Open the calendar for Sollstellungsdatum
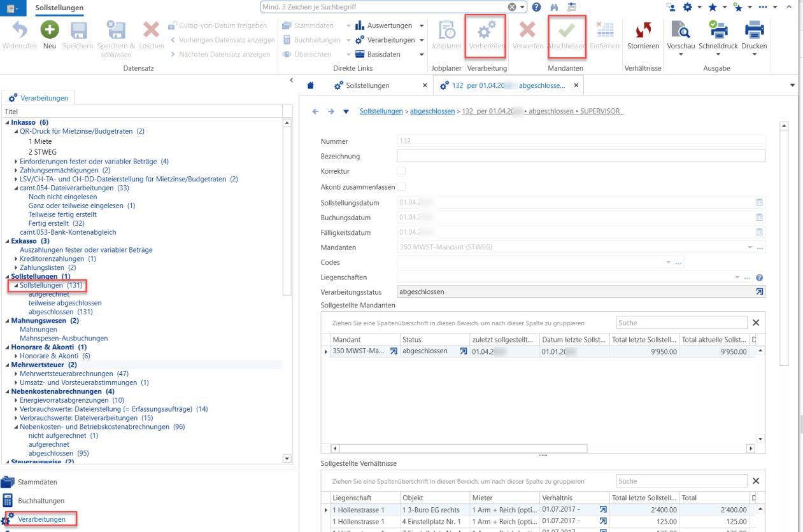 [x=759, y=202]
